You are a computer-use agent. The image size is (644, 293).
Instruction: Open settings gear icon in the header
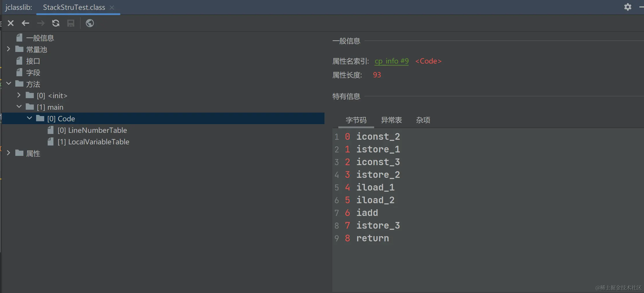628,7
